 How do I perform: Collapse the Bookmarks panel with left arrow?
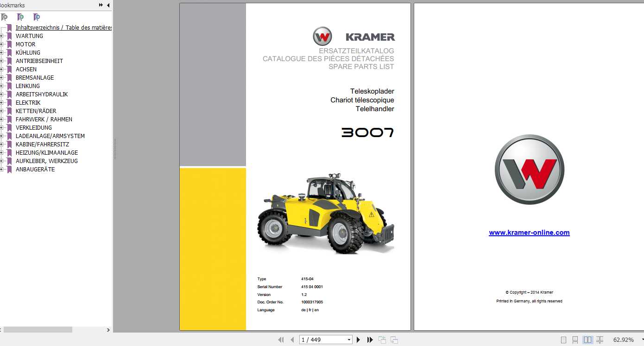click(108, 5)
